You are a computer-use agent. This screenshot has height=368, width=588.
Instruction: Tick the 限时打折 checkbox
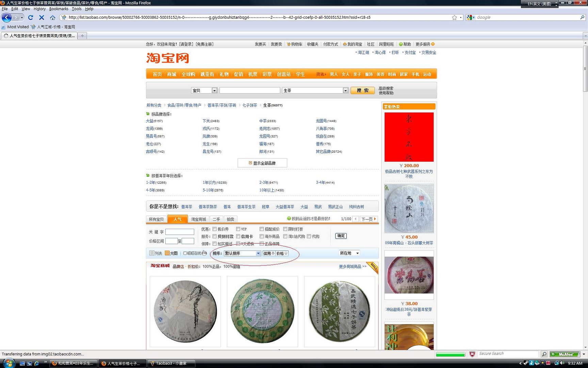285,229
